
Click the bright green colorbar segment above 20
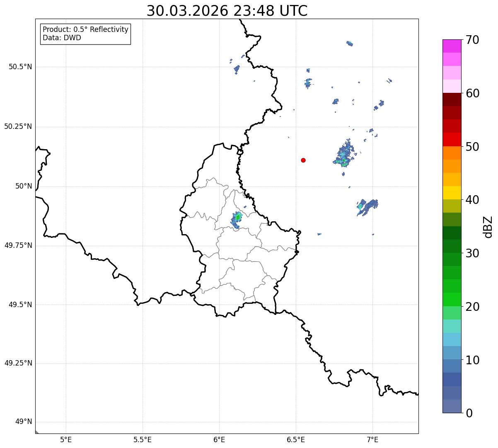pyautogui.click(x=452, y=299)
